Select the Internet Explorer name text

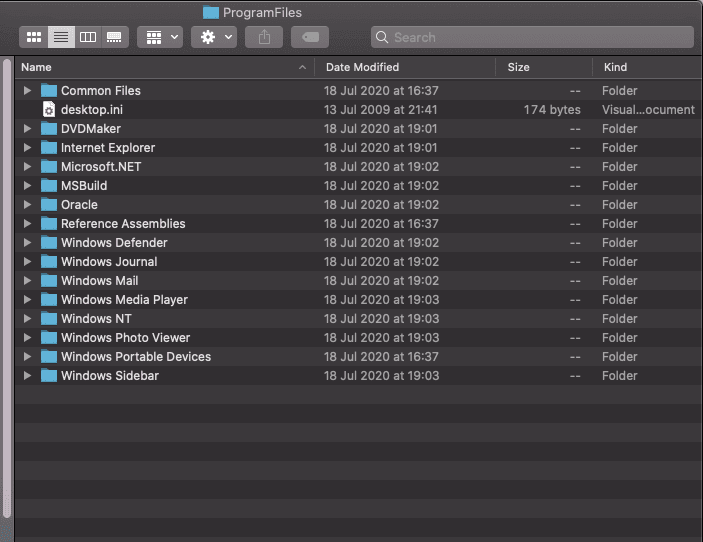pyautogui.click(x=108, y=148)
